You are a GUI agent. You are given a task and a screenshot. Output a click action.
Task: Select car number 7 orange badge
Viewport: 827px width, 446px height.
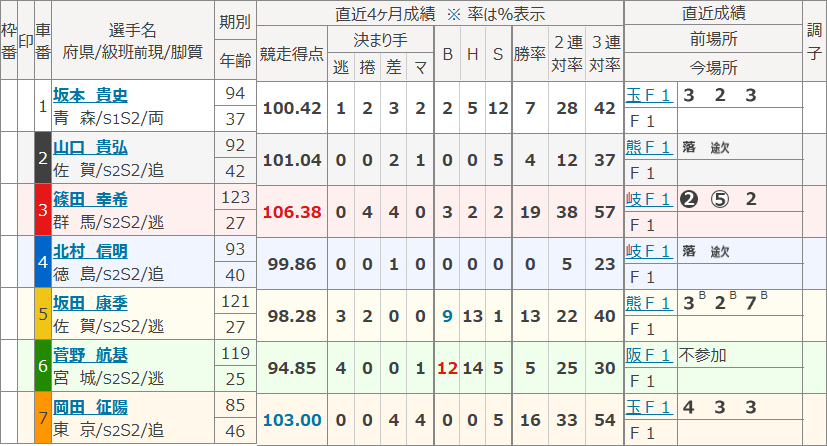coord(43,418)
